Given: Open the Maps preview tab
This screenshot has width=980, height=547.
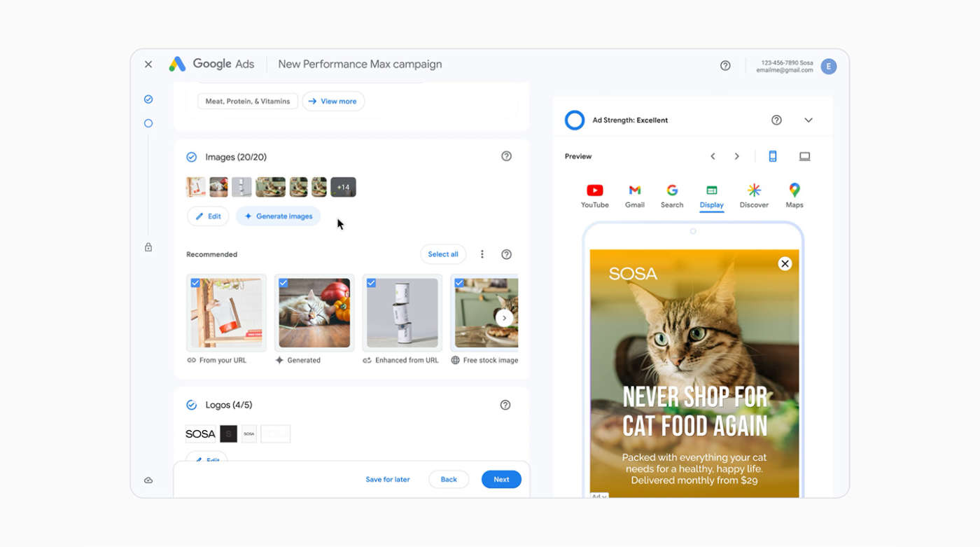Looking at the screenshot, I should click(x=794, y=196).
